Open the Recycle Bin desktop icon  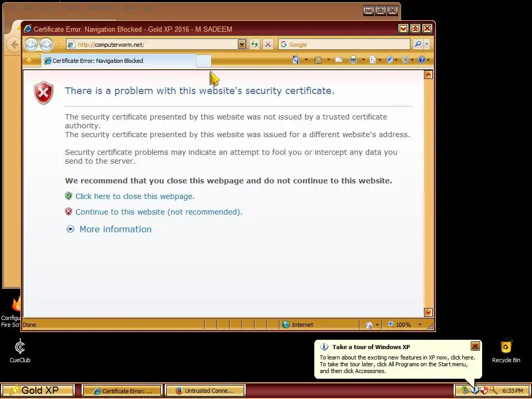pos(506,351)
